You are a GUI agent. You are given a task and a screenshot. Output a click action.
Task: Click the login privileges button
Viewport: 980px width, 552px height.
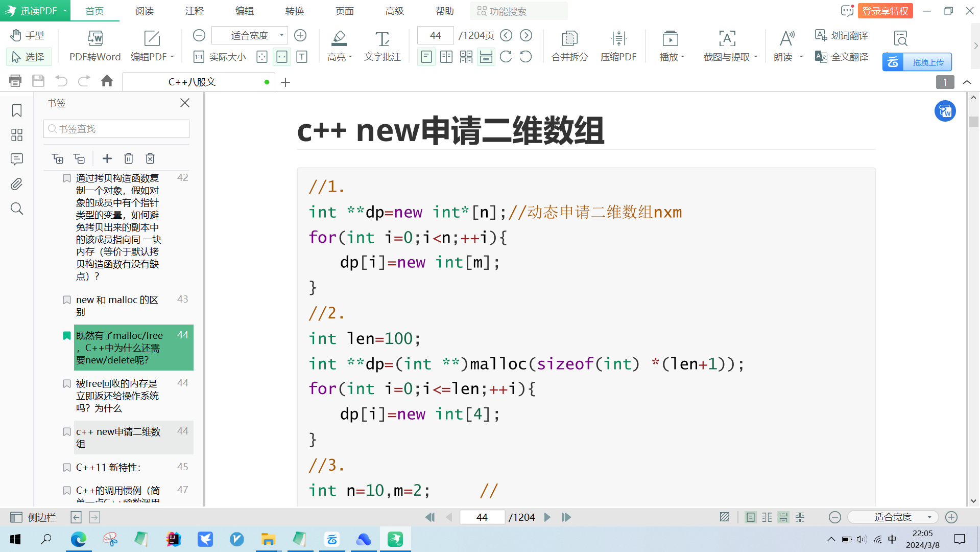[x=886, y=11]
